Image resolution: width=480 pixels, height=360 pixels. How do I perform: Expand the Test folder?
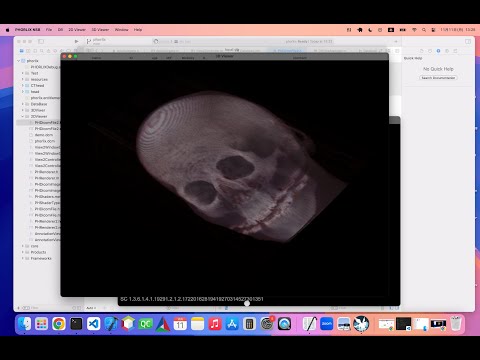click(23, 73)
